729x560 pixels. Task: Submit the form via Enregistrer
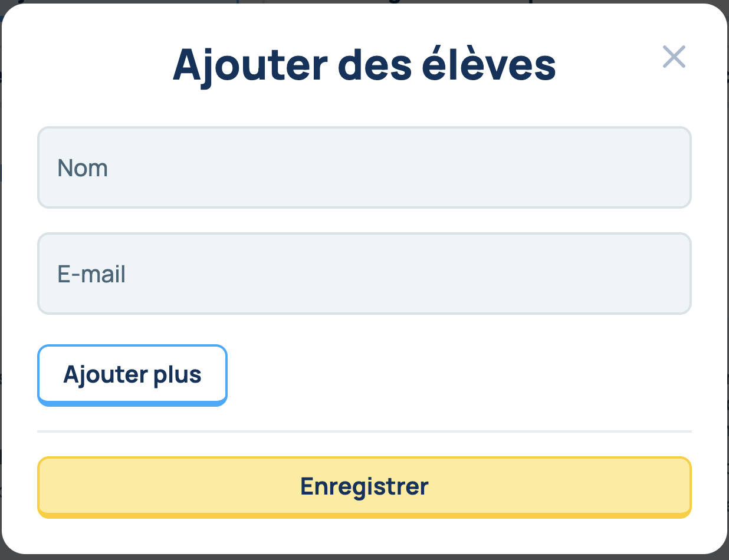(x=364, y=487)
